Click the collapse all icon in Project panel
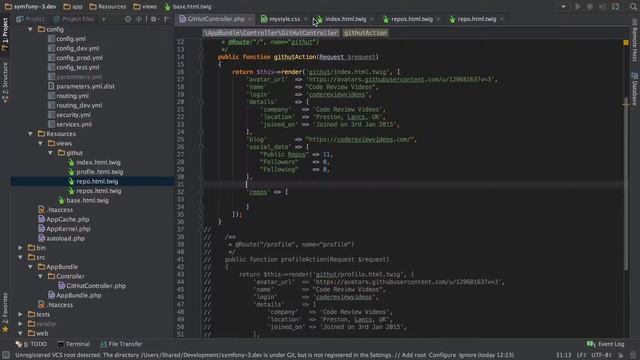This screenshot has width=640, height=360. pyautogui.click(x=139, y=19)
